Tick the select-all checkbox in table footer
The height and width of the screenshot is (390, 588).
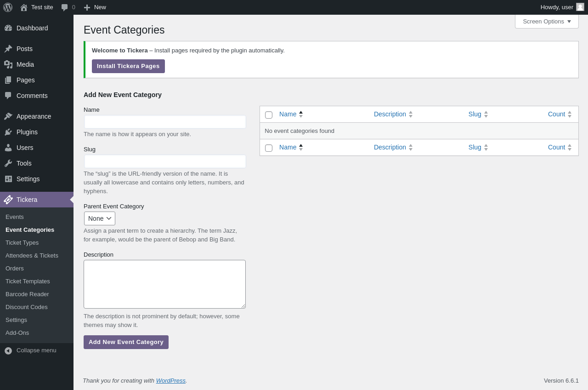(x=269, y=148)
